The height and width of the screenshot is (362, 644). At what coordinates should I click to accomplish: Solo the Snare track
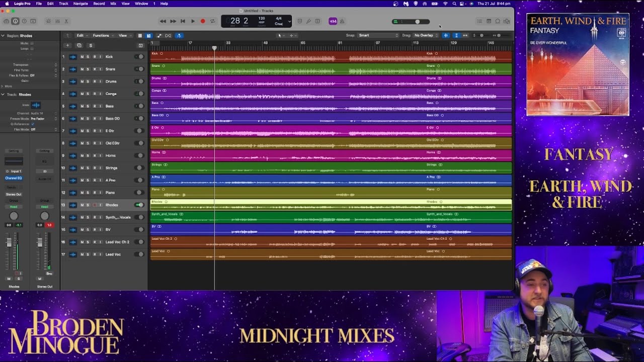(88, 69)
